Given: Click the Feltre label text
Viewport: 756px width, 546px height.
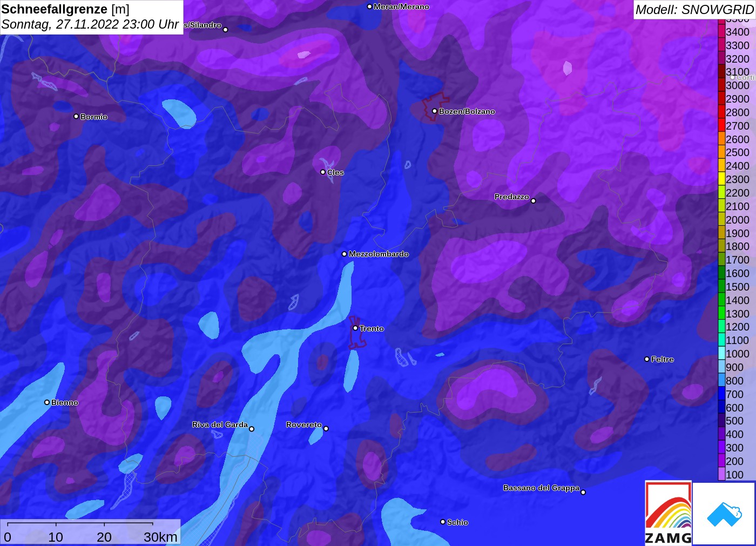Looking at the screenshot, I should (663, 359).
